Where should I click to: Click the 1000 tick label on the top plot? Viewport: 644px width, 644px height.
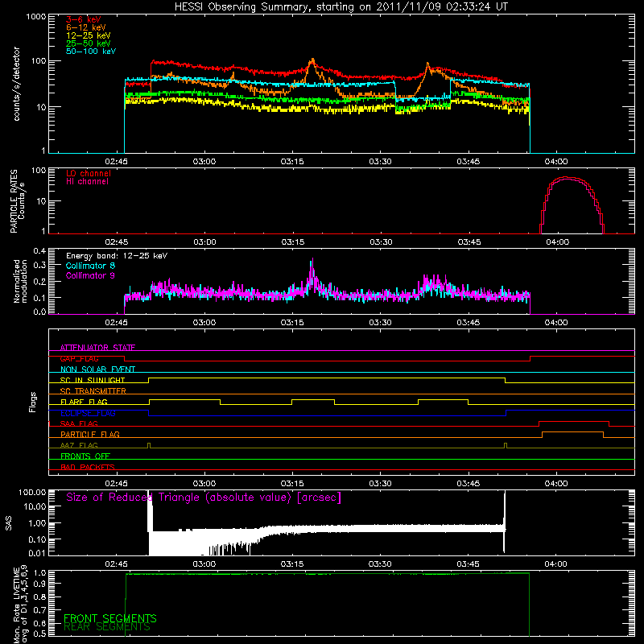coord(36,17)
